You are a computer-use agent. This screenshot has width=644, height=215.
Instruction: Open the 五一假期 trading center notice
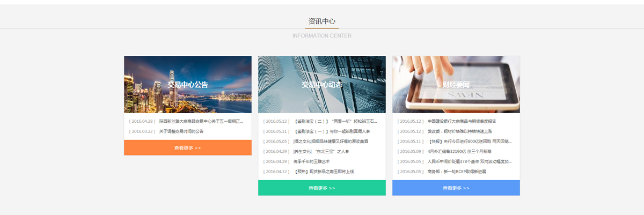pos(201,121)
